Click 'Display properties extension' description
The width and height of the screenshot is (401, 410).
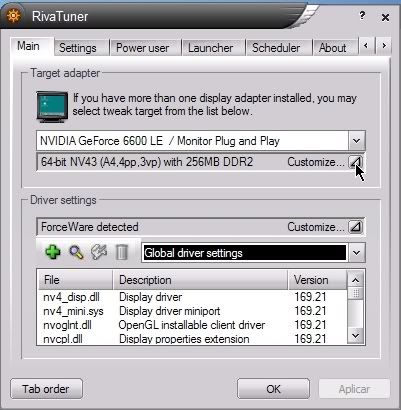tap(184, 339)
